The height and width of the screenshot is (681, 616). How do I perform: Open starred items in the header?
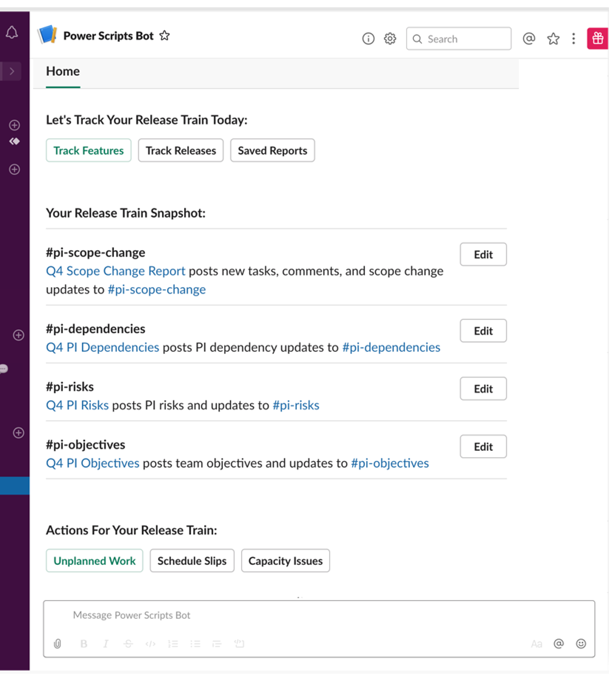tap(553, 39)
